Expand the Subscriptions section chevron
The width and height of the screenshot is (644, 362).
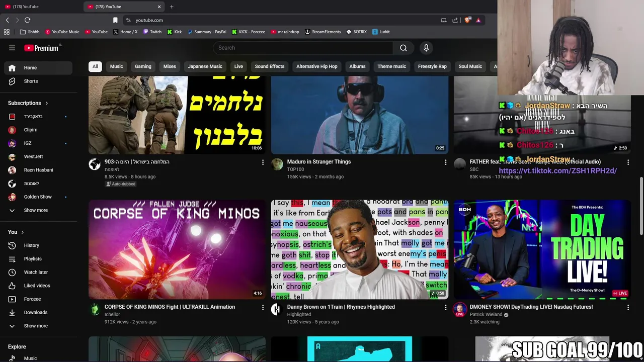click(47, 103)
